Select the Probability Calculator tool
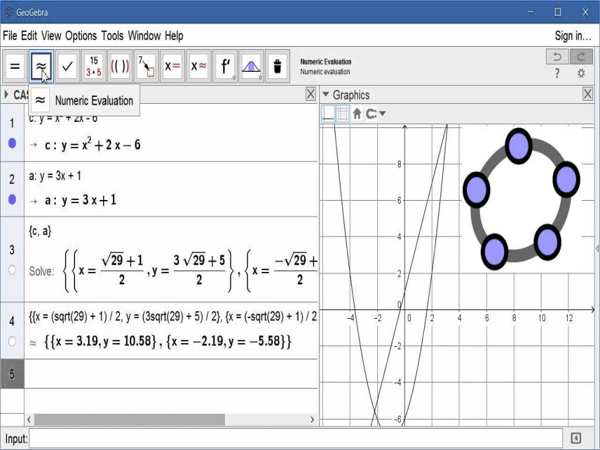600x450 pixels. pos(251,66)
